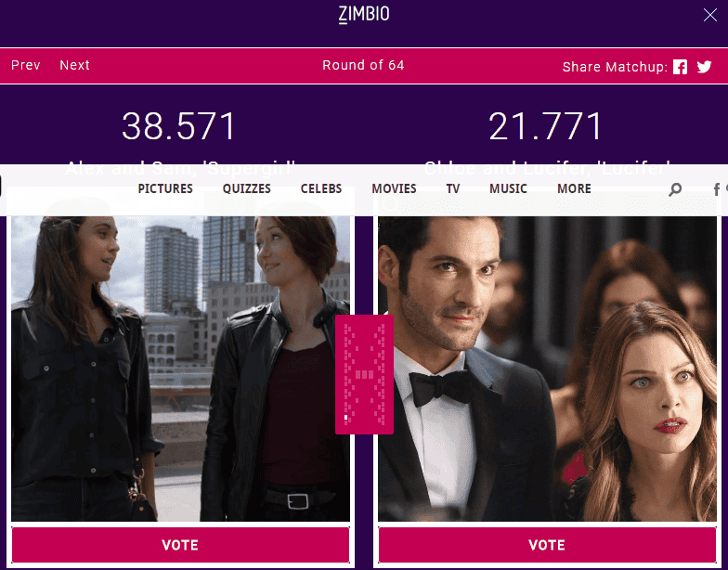Open the PICTURES menu
This screenshot has width=728, height=570.
165,188
